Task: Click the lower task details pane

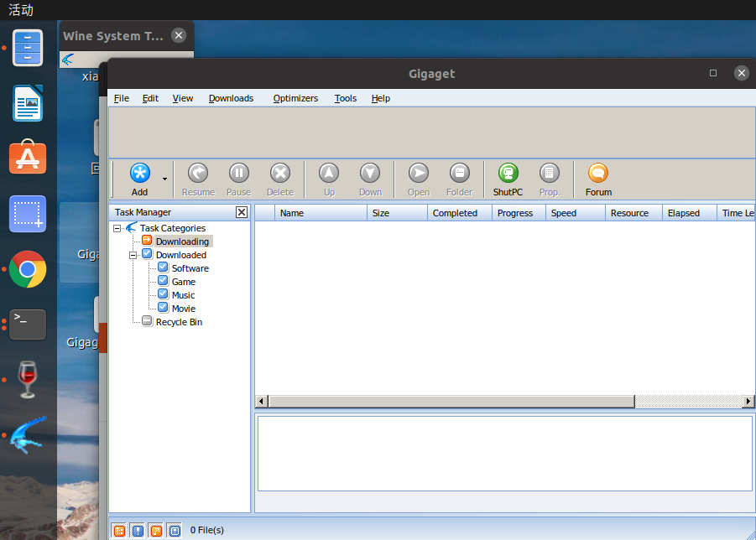Action: click(x=505, y=454)
